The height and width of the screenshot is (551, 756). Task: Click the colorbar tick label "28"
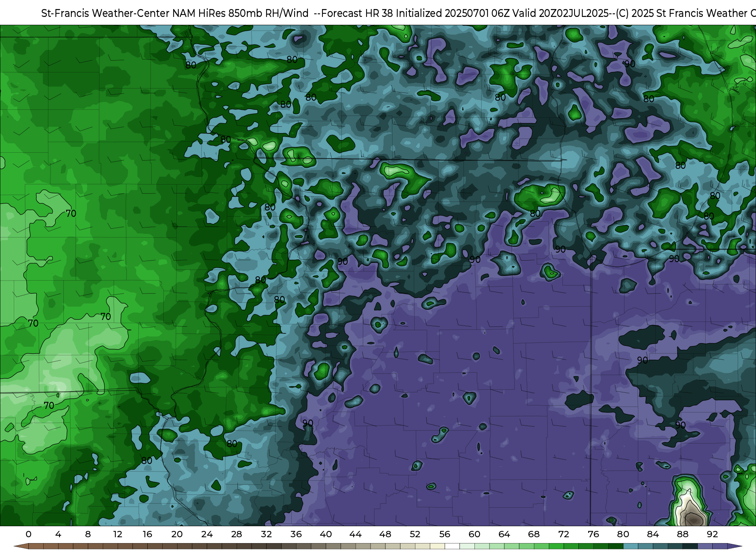pos(237,534)
